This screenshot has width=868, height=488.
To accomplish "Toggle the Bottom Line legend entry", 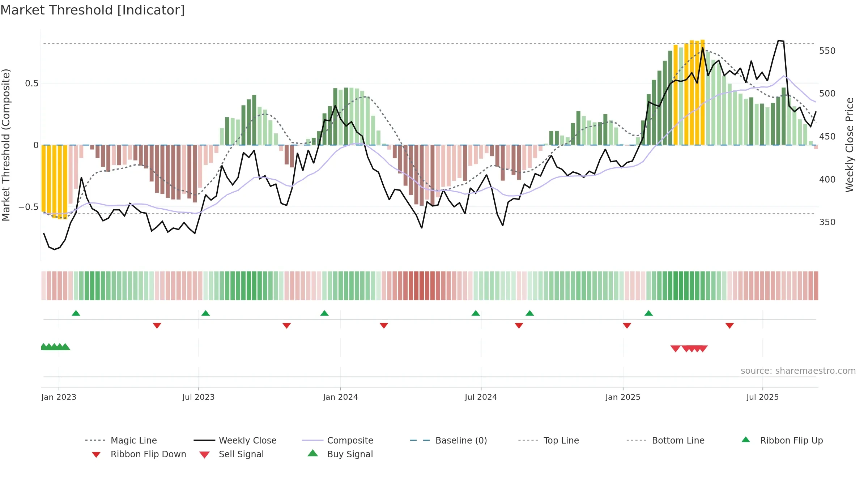I will [665, 440].
